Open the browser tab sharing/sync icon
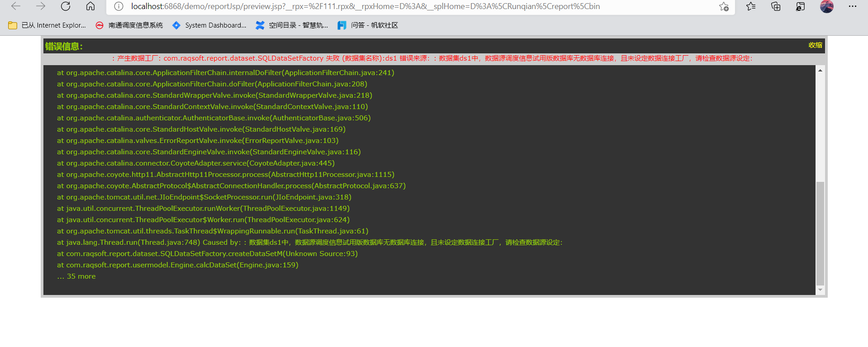 point(800,6)
